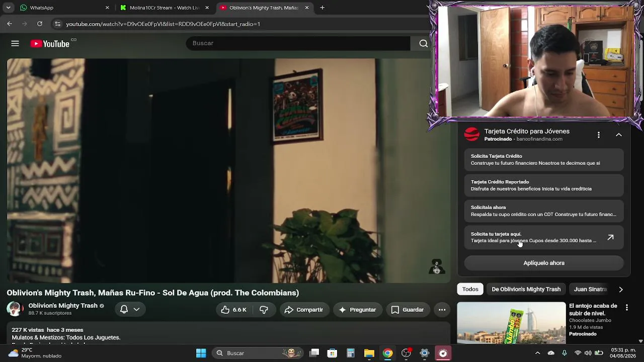This screenshot has width=644, height=362.
Task: Collapse the Tarjeta Crédito para Jóvenes ad panel
Action: 618,135
